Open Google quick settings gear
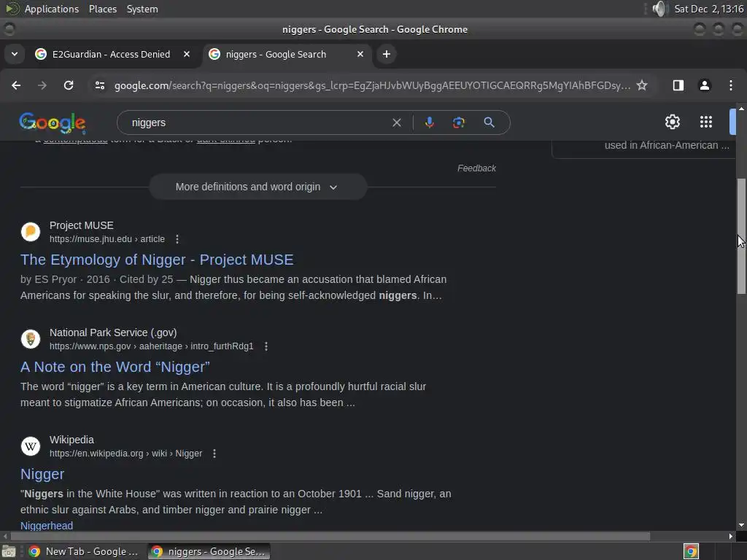 [672, 122]
